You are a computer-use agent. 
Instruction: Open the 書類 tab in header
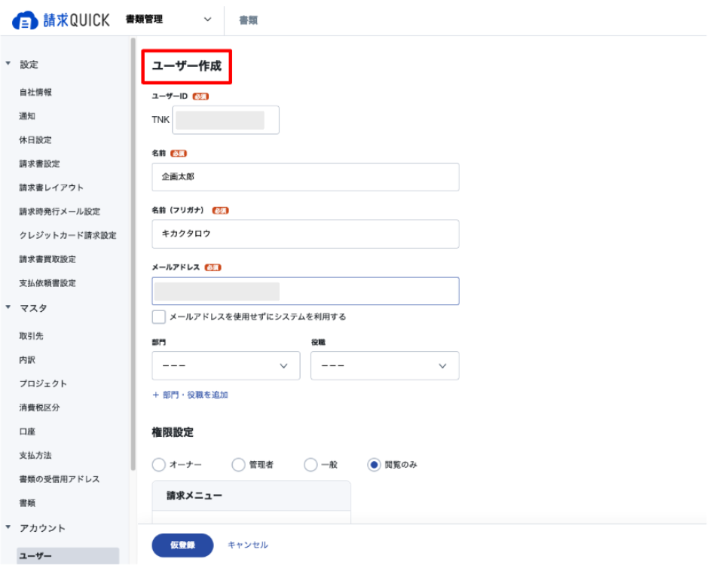tap(249, 20)
